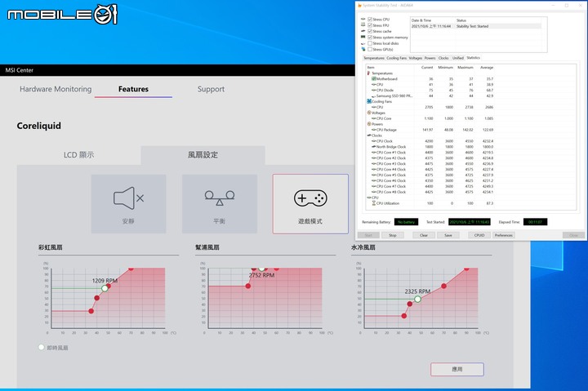Select the 'Stability Test: Started' log entry
The height and width of the screenshot is (391, 588).
476,26
